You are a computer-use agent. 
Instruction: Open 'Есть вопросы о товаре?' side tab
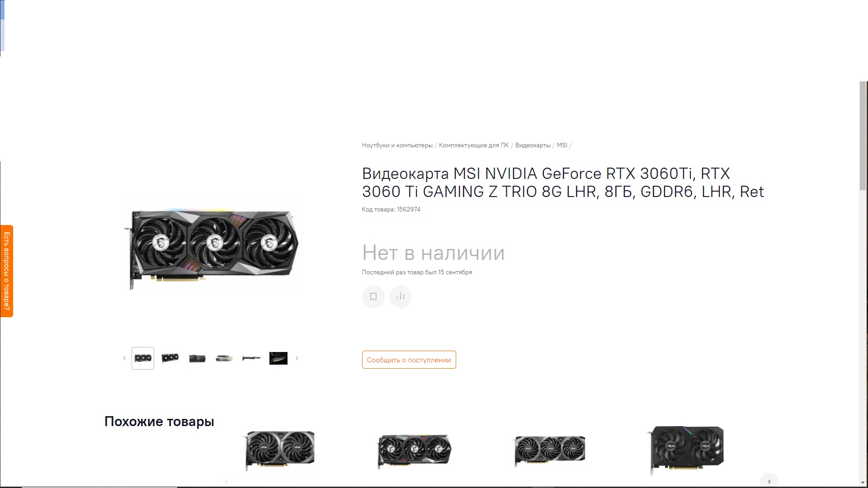click(x=6, y=271)
